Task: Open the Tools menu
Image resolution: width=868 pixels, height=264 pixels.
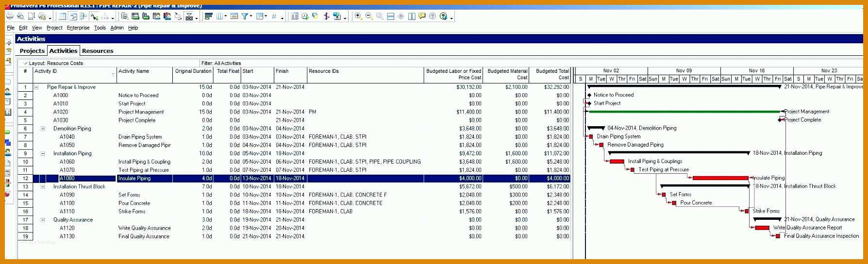Action: click(x=100, y=28)
